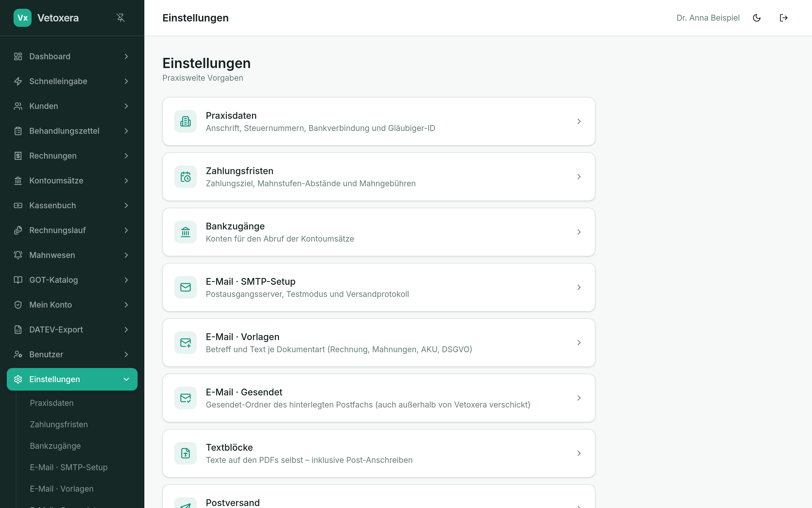Viewport: 812px width, 508px height.
Task: Select the Zahlungsfristen submenu entry in the sidebar
Action: [59, 425]
